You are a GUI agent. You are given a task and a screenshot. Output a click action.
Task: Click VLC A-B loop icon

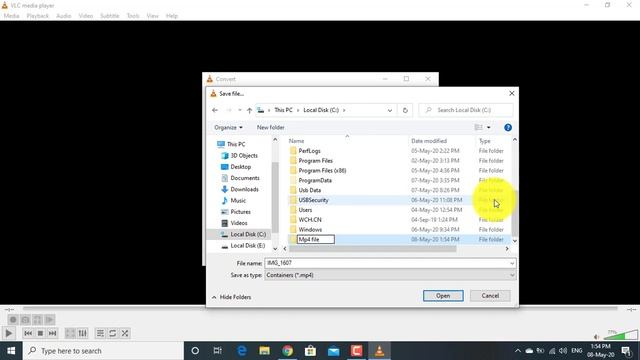point(38,320)
